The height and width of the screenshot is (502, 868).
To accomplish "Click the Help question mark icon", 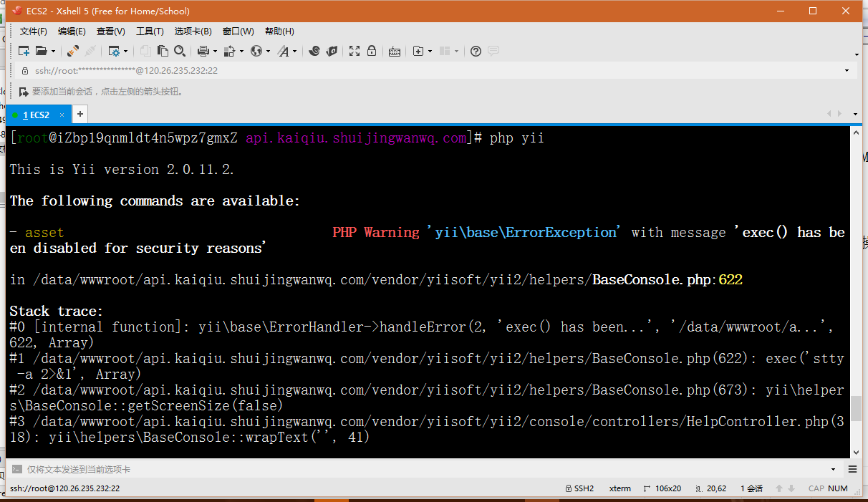I will tap(476, 51).
